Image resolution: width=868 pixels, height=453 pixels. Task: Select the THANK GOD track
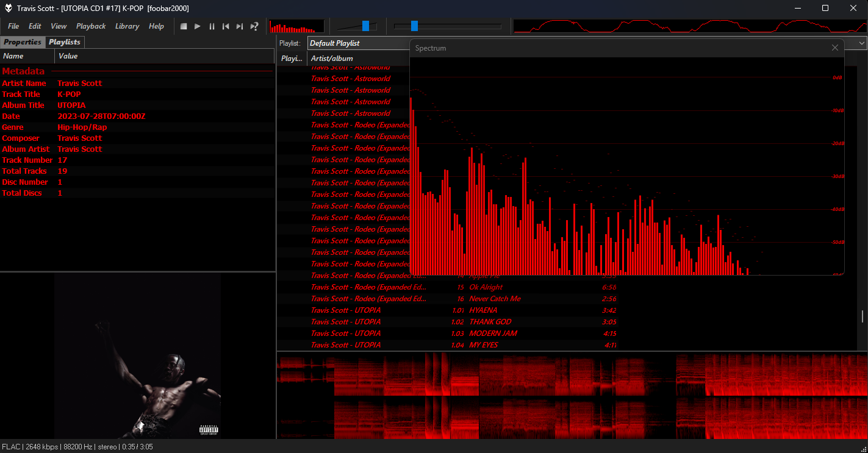[x=490, y=322]
